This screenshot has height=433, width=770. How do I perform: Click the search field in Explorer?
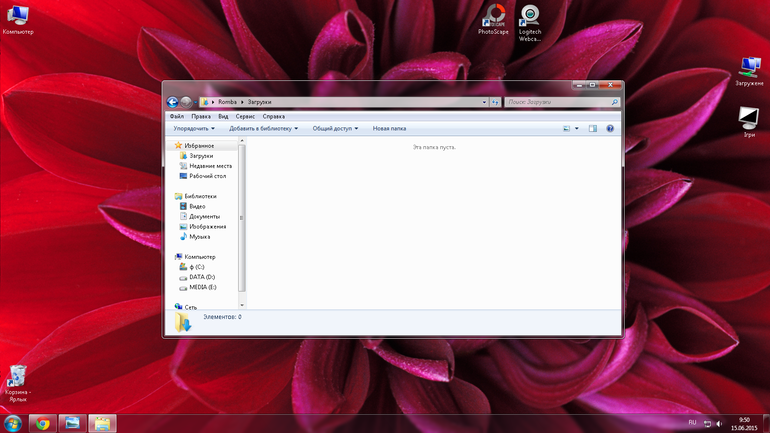(x=558, y=102)
